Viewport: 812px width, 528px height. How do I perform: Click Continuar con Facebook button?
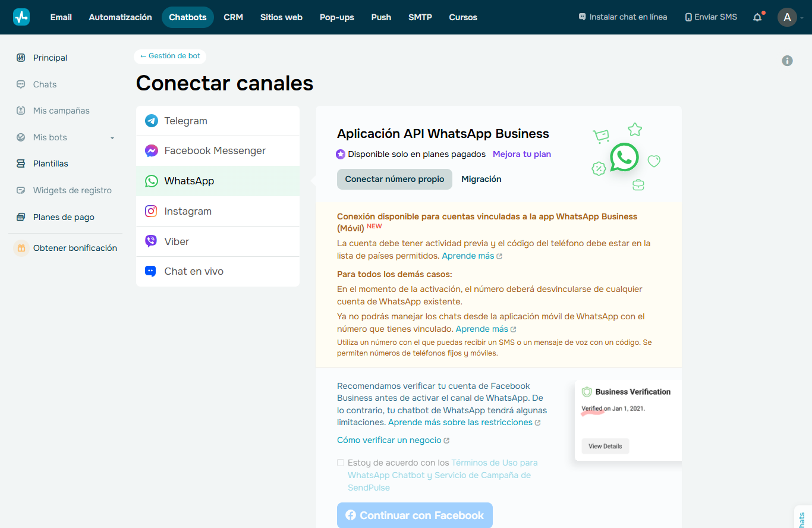pos(415,516)
